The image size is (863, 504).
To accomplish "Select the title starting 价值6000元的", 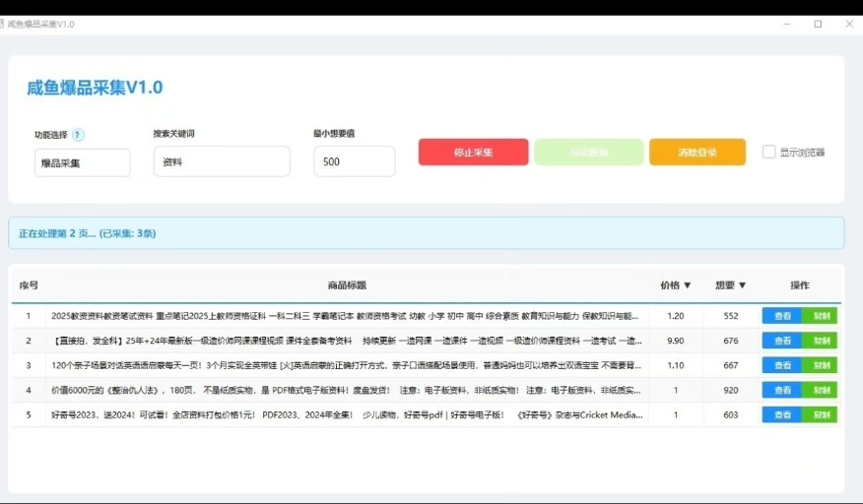I will [x=346, y=390].
